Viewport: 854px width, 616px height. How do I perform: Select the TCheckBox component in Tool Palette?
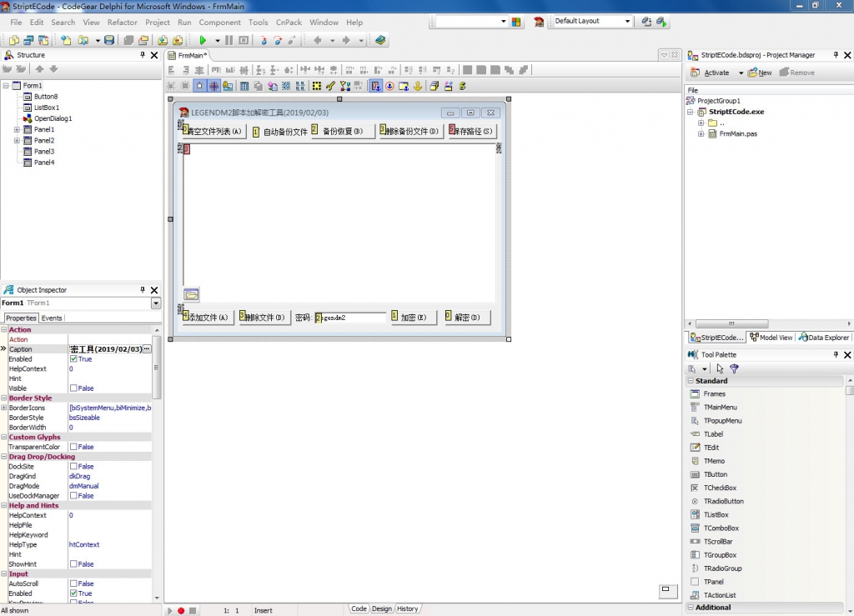click(719, 488)
